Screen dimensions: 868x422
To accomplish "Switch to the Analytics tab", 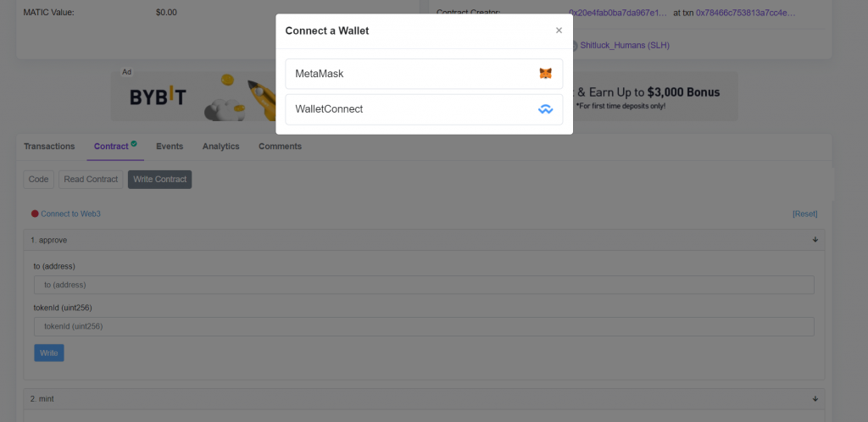I will [221, 147].
